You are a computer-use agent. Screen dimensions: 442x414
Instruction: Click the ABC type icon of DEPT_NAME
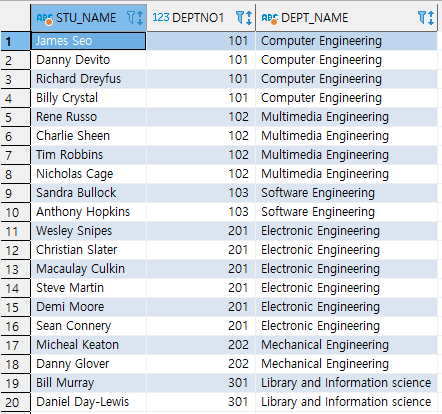pos(270,18)
